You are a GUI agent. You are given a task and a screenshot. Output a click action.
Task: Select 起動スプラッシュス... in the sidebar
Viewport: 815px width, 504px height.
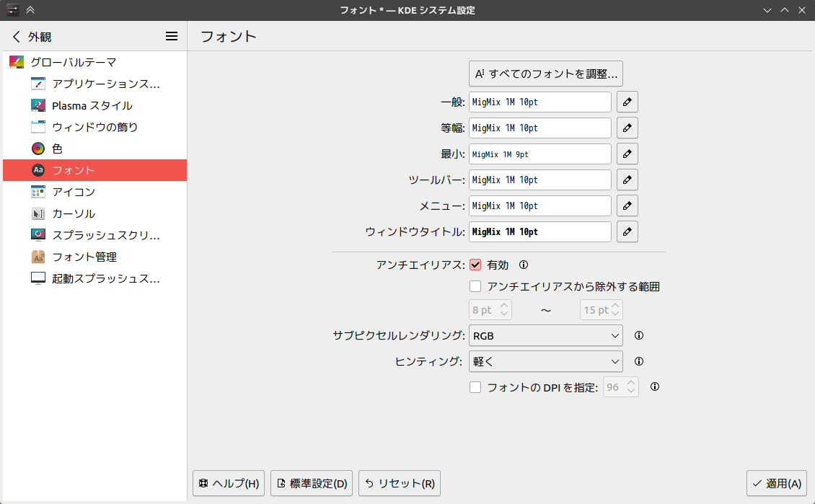95,278
